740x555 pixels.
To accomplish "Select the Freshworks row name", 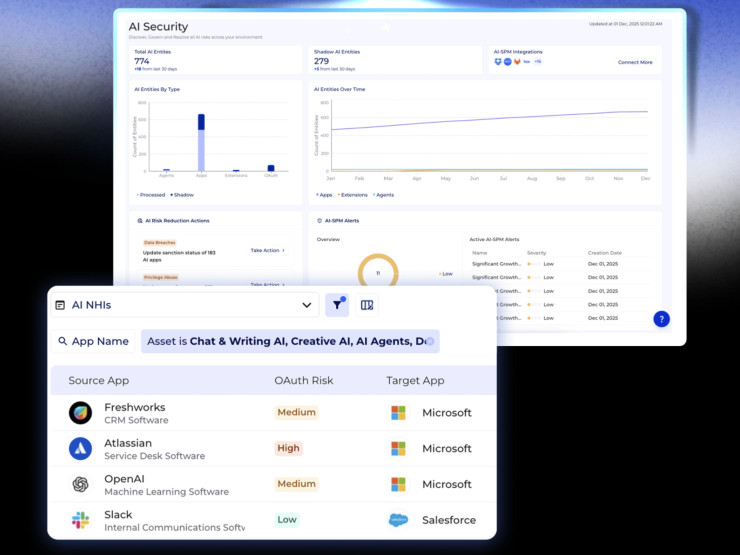I will [x=135, y=407].
